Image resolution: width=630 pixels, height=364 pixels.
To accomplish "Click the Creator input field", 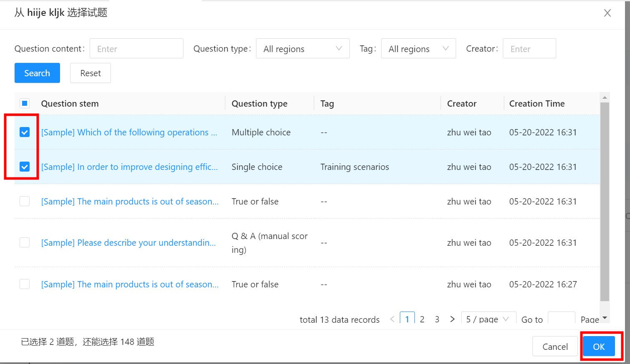I will pos(529,49).
